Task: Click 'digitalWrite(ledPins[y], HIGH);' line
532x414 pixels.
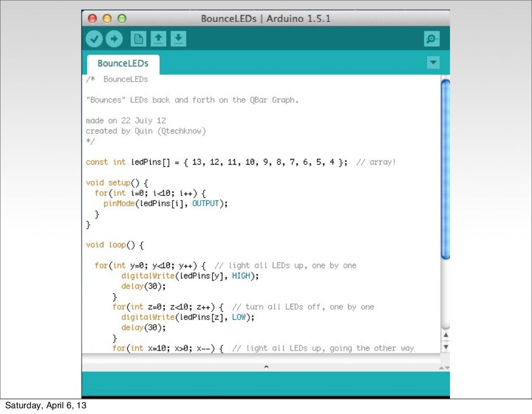Action: click(190, 276)
